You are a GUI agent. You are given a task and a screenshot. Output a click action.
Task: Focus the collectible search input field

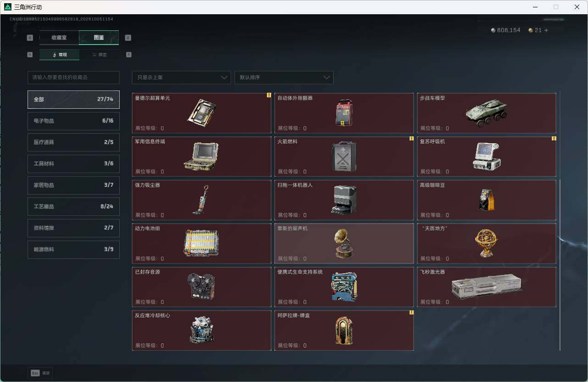pos(73,78)
